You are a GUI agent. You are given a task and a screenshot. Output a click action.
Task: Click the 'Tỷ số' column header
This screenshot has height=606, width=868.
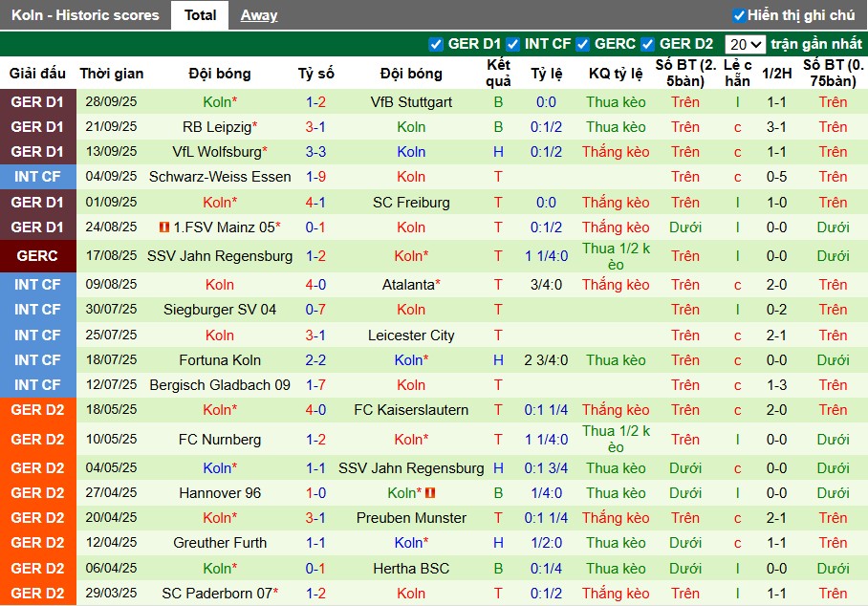(x=316, y=74)
